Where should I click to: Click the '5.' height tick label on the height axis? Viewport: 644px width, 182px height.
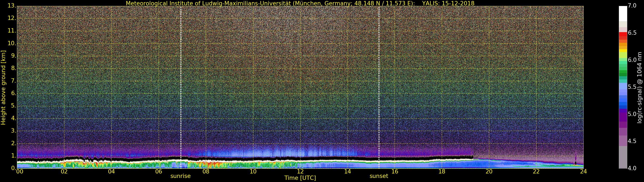tap(13, 106)
